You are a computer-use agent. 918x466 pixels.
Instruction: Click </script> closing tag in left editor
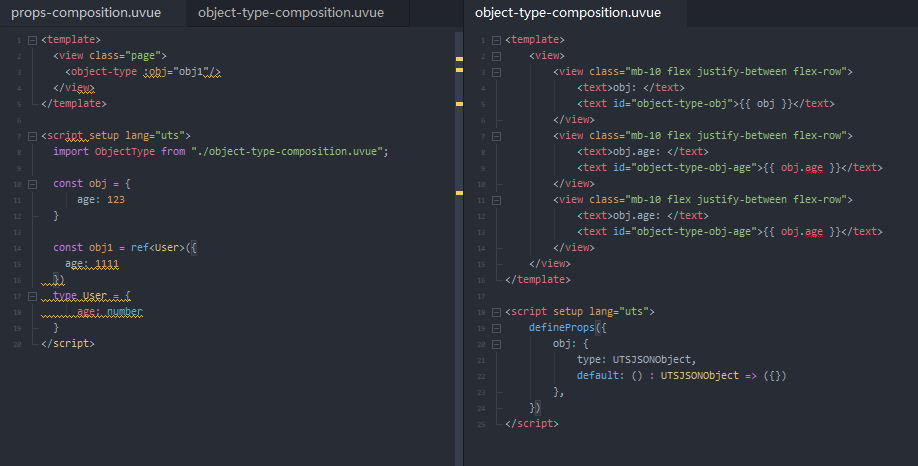pos(68,344)
